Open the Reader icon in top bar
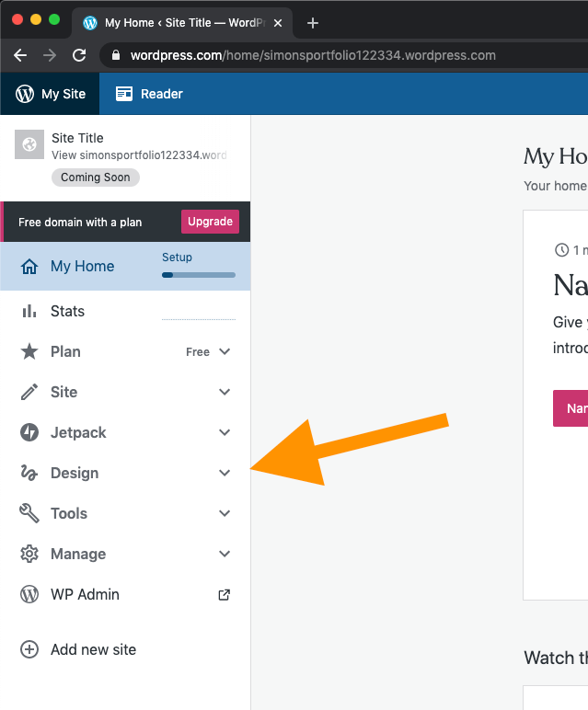588x710 pixels. (124, 94)
